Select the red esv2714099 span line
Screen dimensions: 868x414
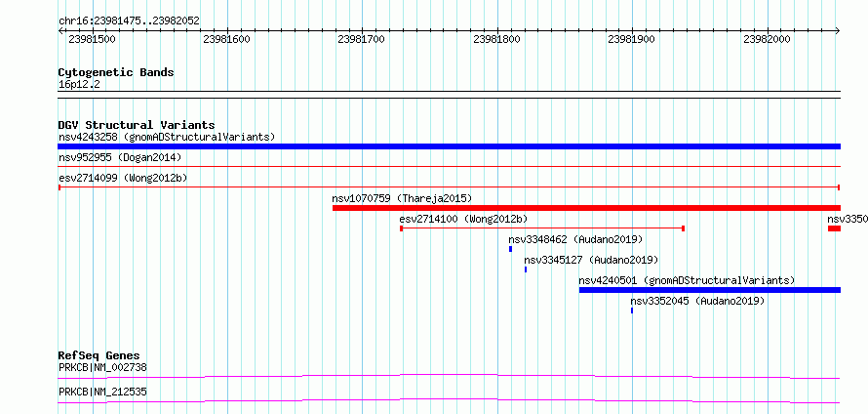coord(449,187)
